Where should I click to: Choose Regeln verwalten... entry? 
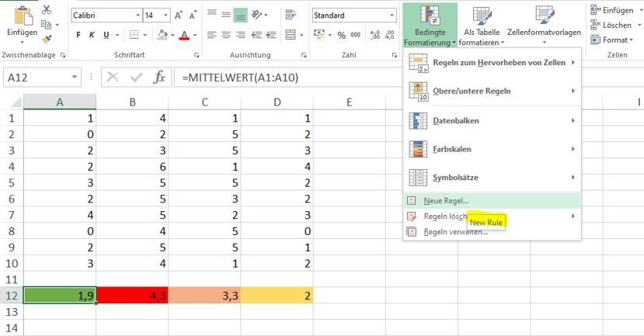[x=492, y=232]
